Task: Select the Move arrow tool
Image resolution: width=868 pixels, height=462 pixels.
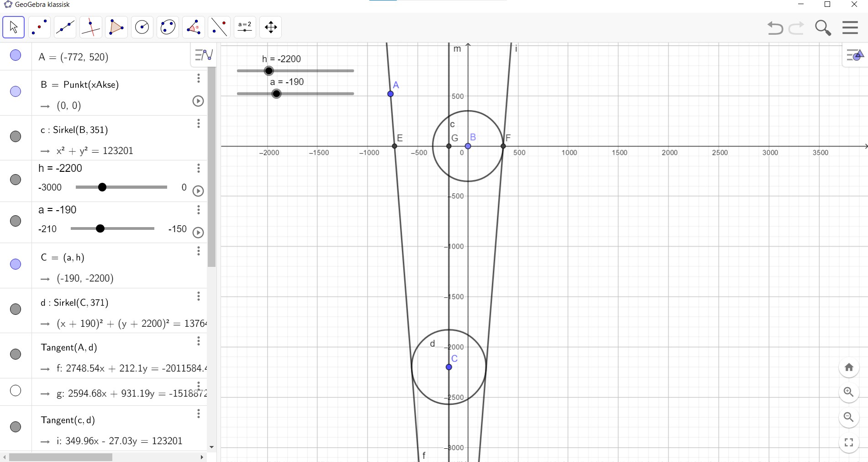Action: coord(14,27)
